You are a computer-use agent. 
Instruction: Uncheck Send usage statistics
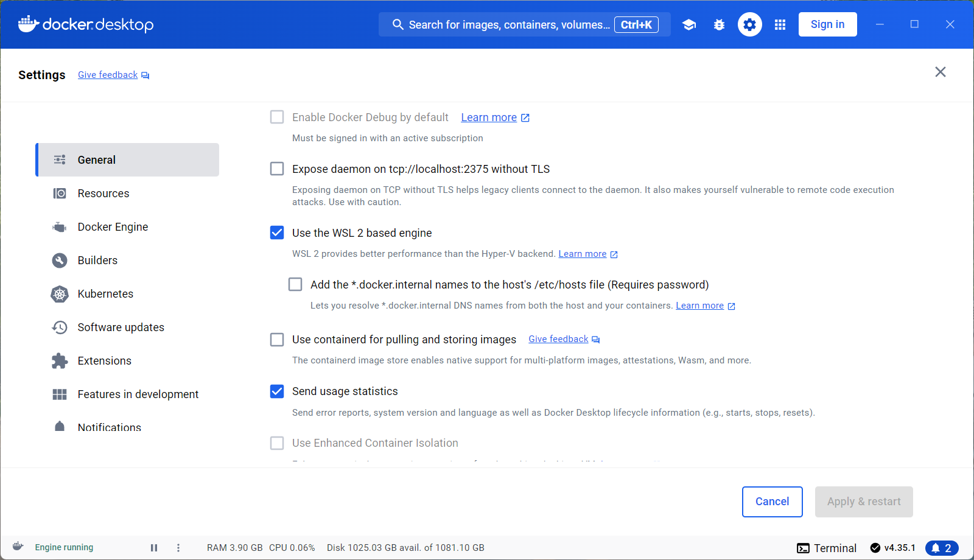coord(277,391)
